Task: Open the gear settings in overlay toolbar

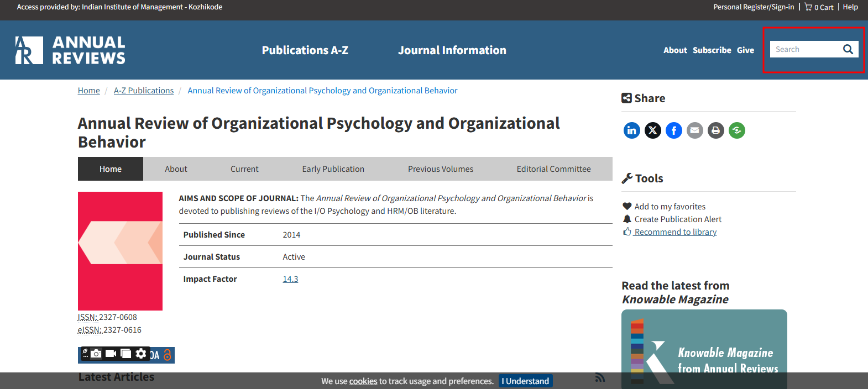Action: click(x=141, y=354)
